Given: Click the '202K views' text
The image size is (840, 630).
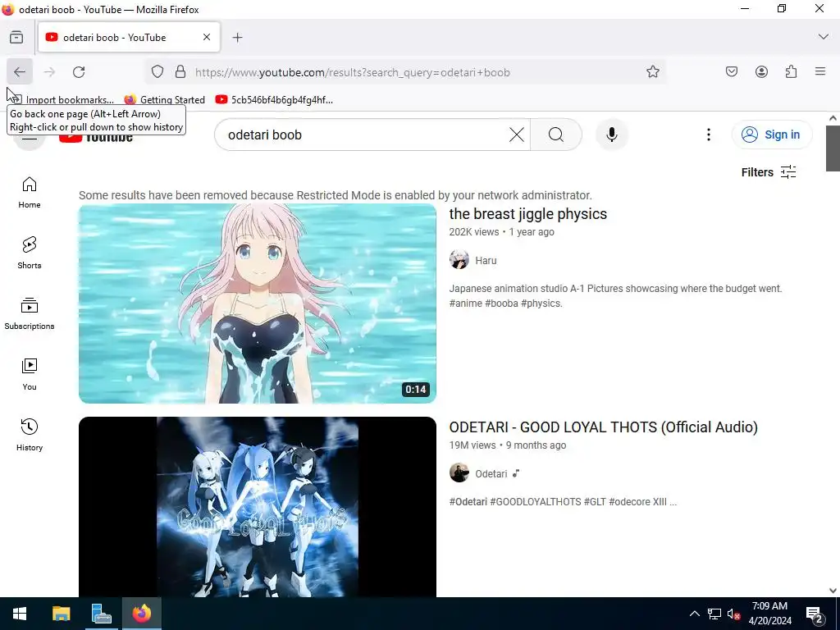Looking at the screenshot, I should pos(474,232).
